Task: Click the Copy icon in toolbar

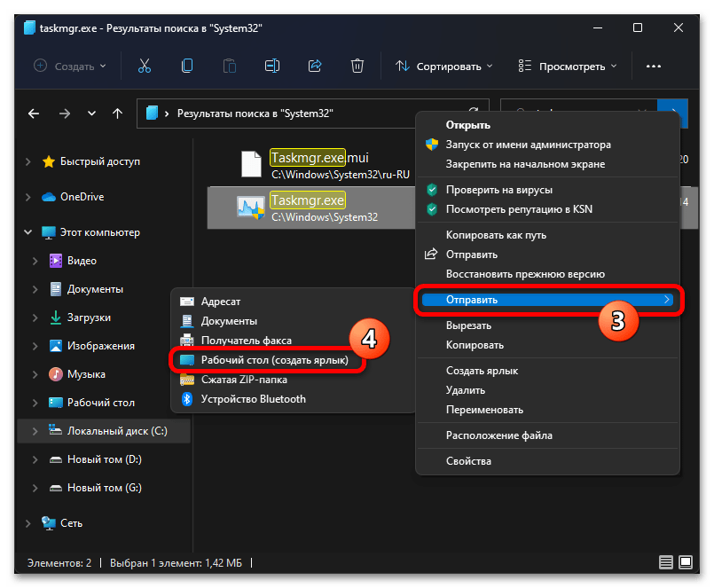Action: (187, 66)
